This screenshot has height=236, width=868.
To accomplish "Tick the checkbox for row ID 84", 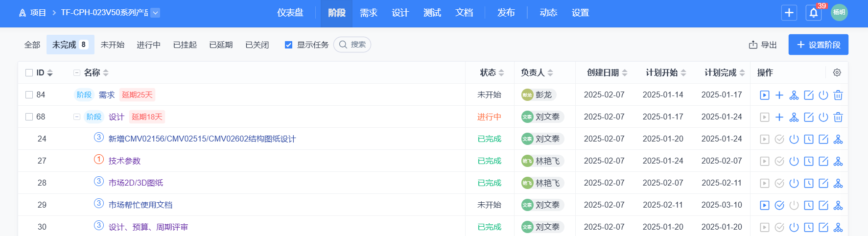I will [x=29, y=95].
